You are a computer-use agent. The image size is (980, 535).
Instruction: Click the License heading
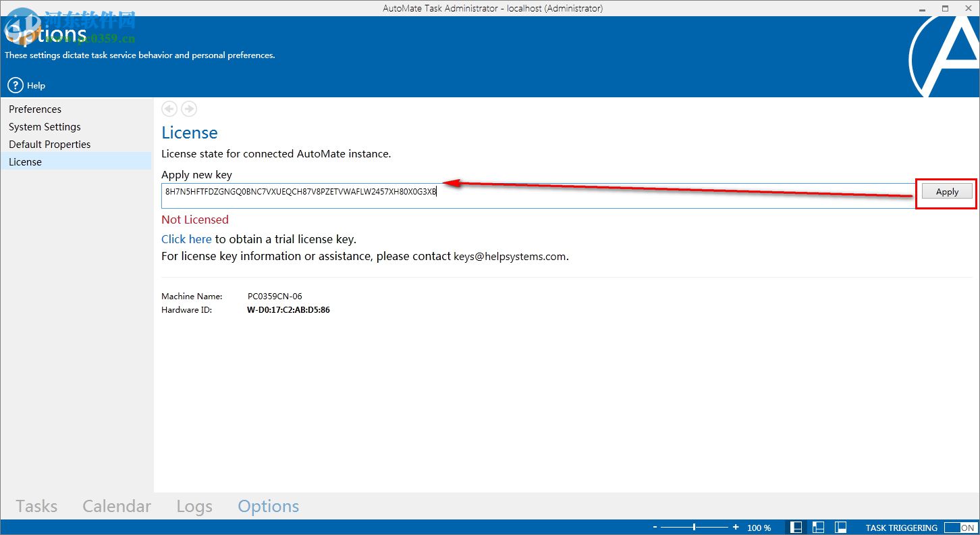190,133
